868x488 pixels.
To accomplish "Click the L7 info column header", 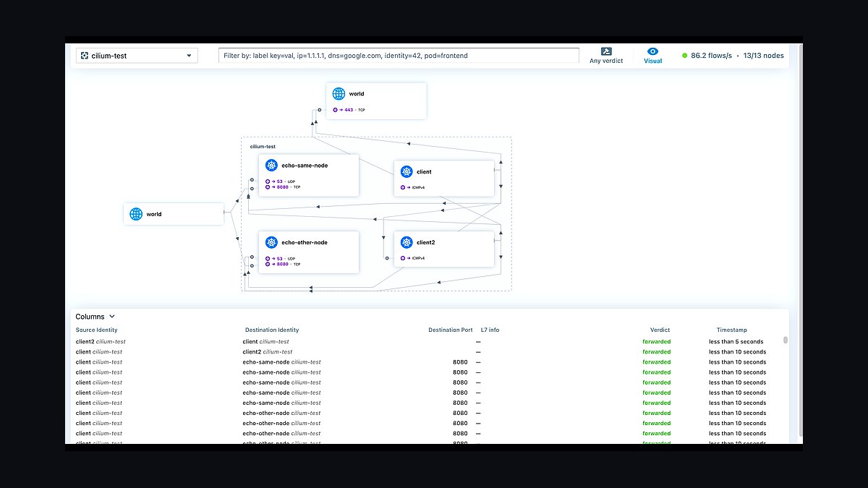I will (x=490, y=330).
